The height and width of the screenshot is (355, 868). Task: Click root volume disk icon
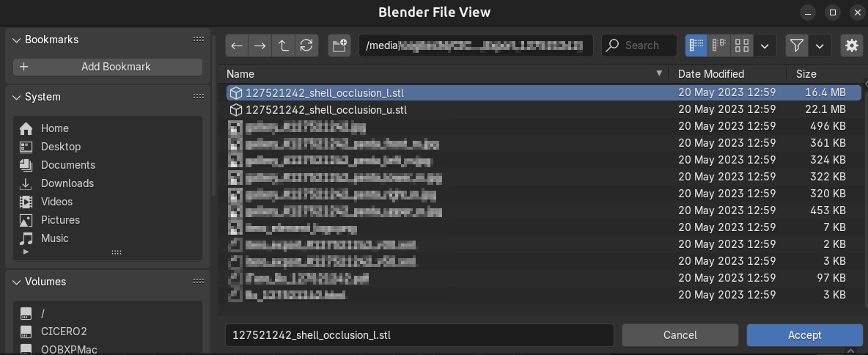[x=26, y=313]
